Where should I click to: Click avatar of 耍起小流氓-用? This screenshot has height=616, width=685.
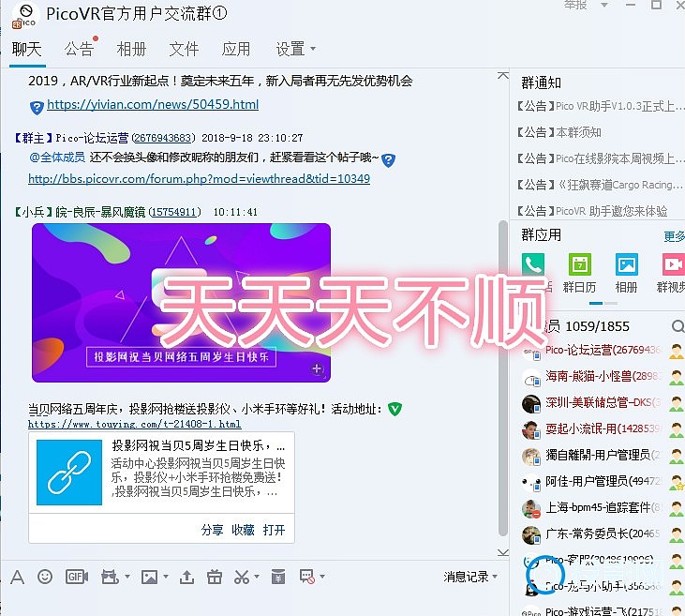pyautogui.click(x=531, y=429)
